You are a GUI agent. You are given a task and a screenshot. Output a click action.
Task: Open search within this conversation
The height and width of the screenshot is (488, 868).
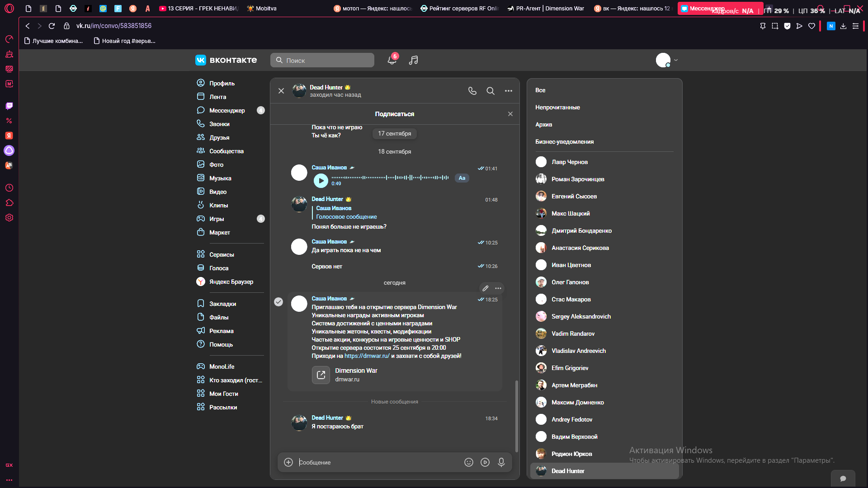coord(491,91)
